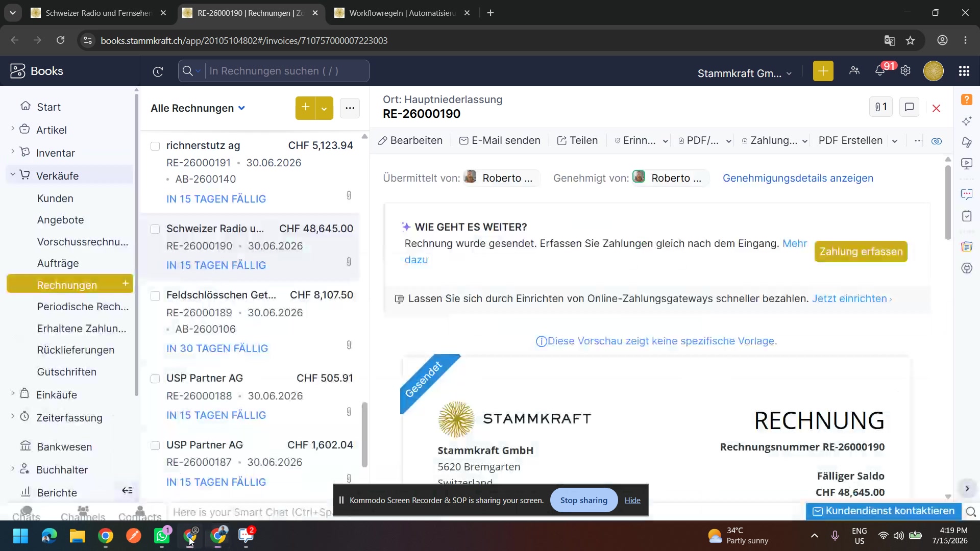
Task: Expand the right side panel arrow
Action: pyautogui.click(x=967, y=488)
